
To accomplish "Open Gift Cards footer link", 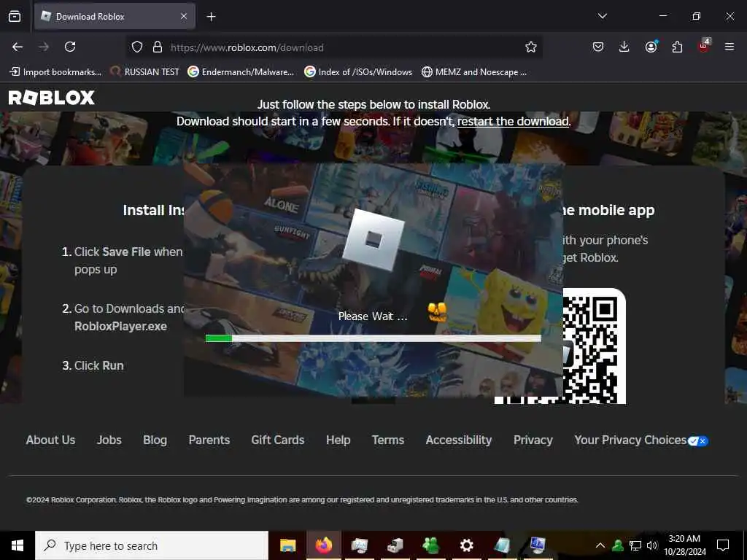I will [x=278, y=440].
